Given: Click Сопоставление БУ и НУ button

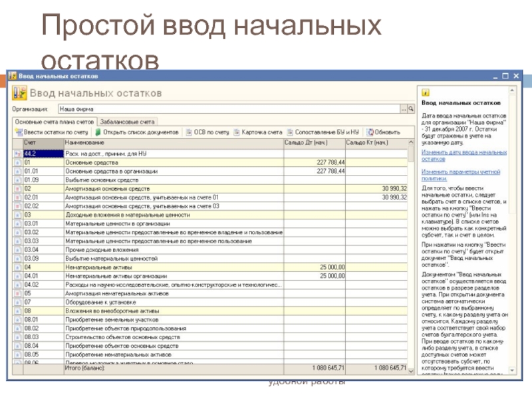Looking at the screenshot, I should [323, 132].
